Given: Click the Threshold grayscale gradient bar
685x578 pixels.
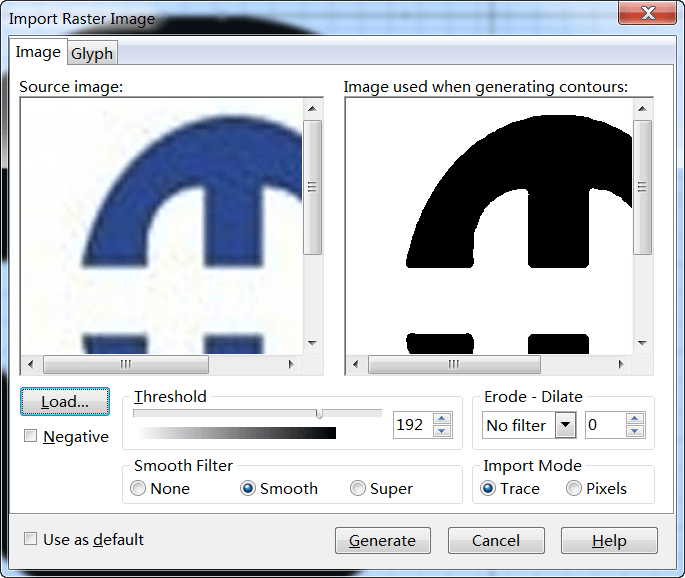Looking at the screenshot, I should pyautogui.click(x=236, y=433).
